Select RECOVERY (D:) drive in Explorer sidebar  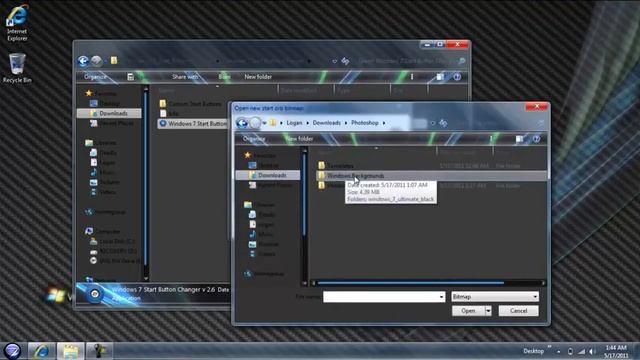tap(113, 251)
